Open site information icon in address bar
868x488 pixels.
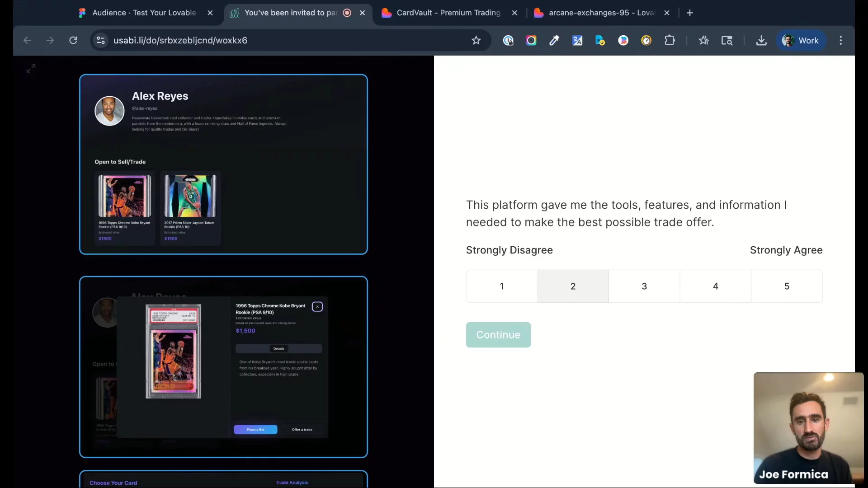click(x=101, y=41)
